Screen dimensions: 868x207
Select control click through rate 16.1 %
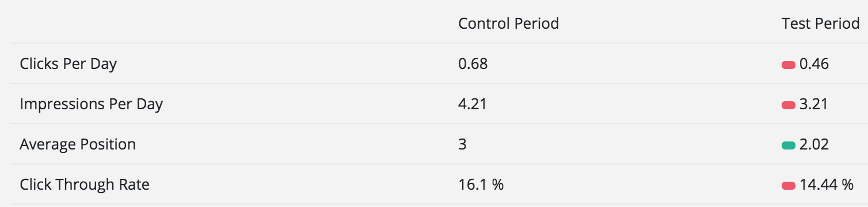coord(481,185)
